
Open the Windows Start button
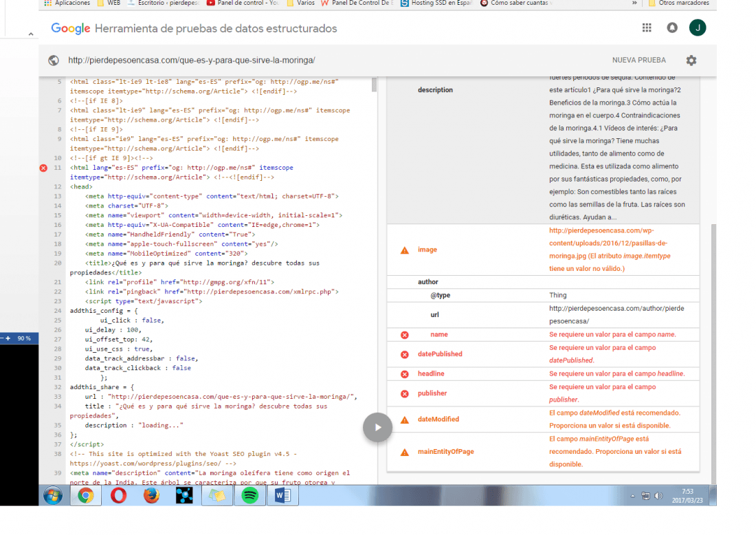pyautogui.click(x=53, y=495)
